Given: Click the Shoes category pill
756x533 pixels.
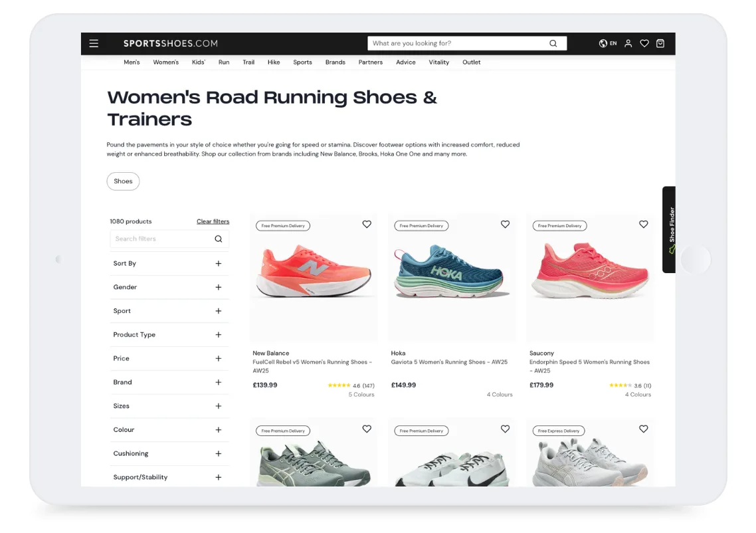Looking at the screenshot, I should tap(123, 181).
